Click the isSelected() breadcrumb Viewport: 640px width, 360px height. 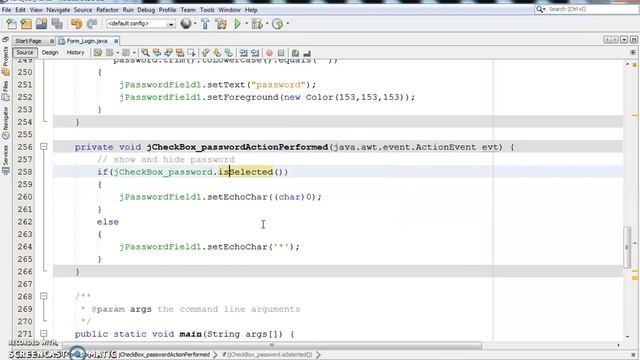click(x=268, y=355)
